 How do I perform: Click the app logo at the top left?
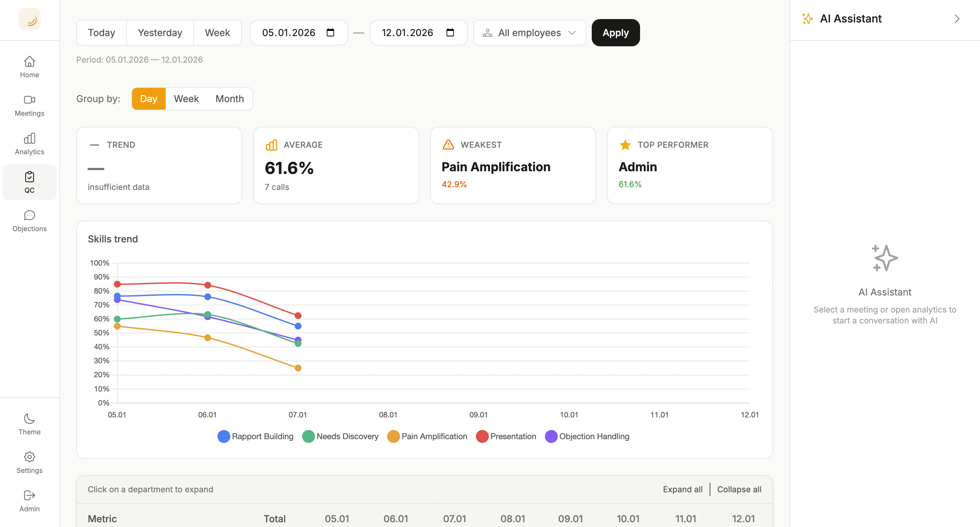pyautogui.click(x=29, y=18)
